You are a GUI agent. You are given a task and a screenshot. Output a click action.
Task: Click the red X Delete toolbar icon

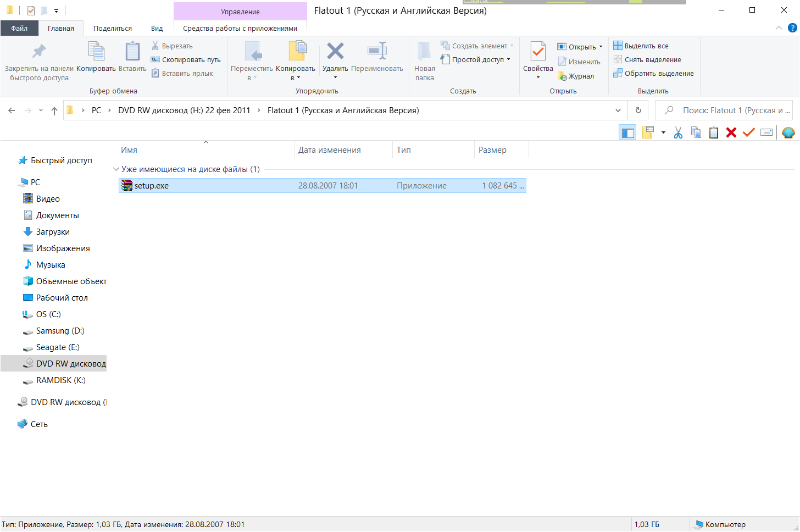[x=731, y=132]
